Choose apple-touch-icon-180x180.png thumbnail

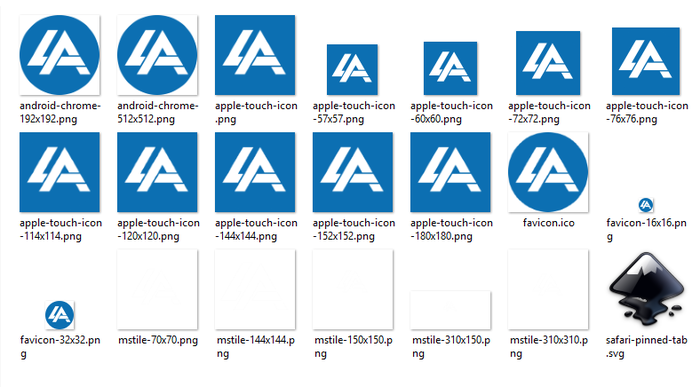click(450, 172)
